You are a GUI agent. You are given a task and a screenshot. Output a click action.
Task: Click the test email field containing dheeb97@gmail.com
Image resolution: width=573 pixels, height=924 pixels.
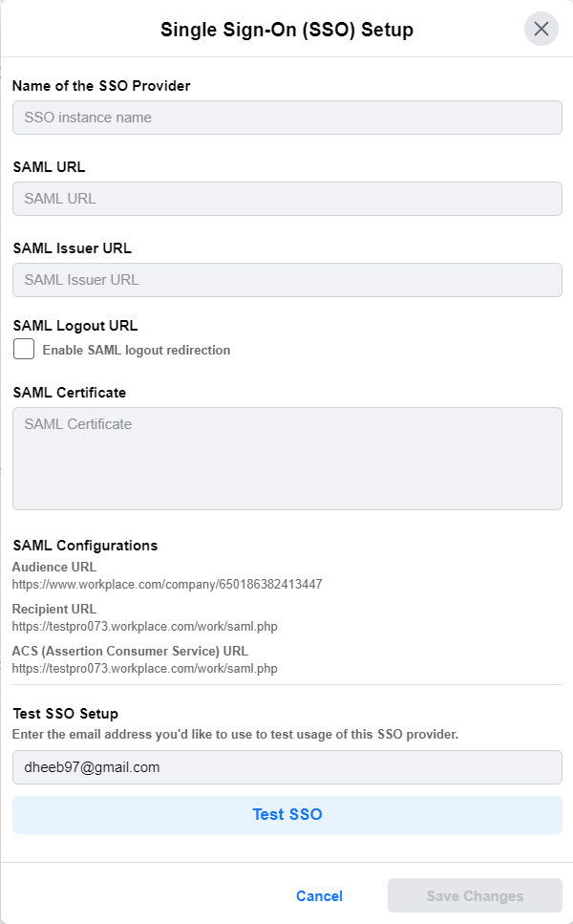[286, 766]
